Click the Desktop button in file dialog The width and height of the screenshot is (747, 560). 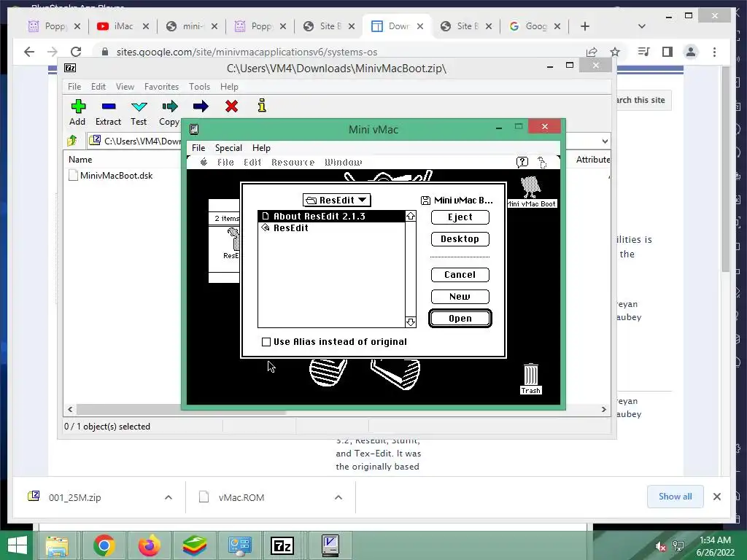(x=460, y=239)
